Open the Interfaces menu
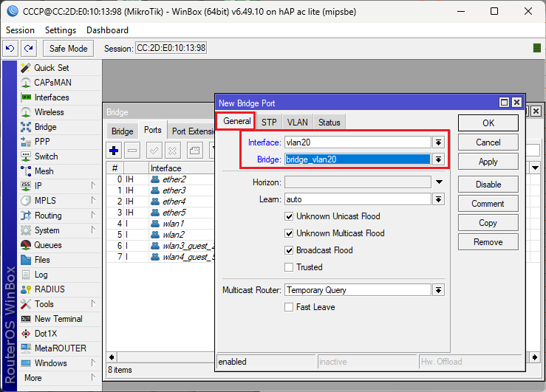546x392 pixels. point(52,97)
